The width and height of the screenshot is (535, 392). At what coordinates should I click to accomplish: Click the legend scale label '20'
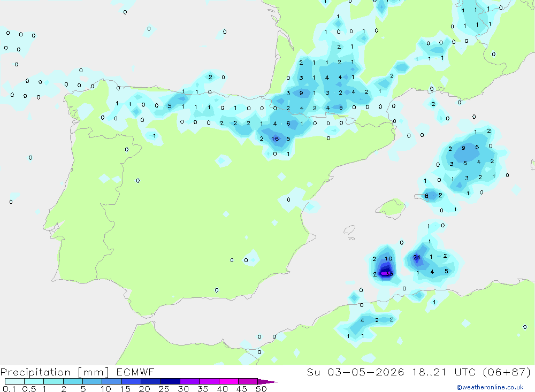tap(144, 389)
